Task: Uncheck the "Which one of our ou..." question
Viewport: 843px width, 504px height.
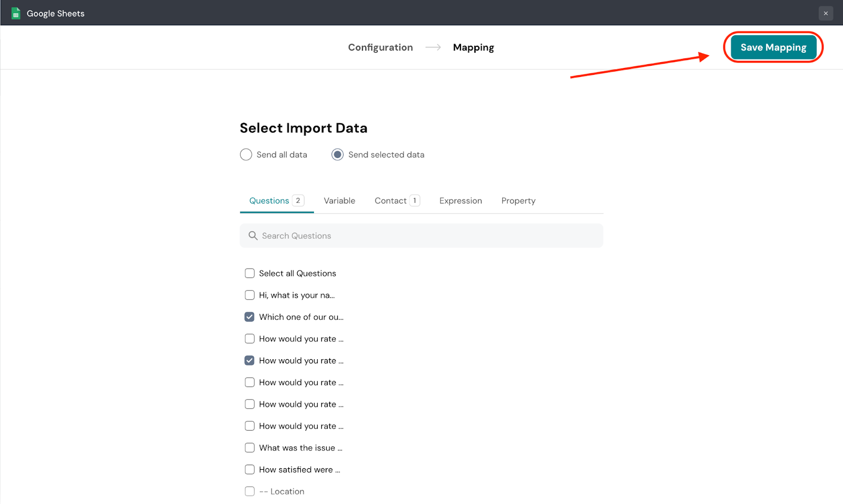Action: click(x=250, y=317)
